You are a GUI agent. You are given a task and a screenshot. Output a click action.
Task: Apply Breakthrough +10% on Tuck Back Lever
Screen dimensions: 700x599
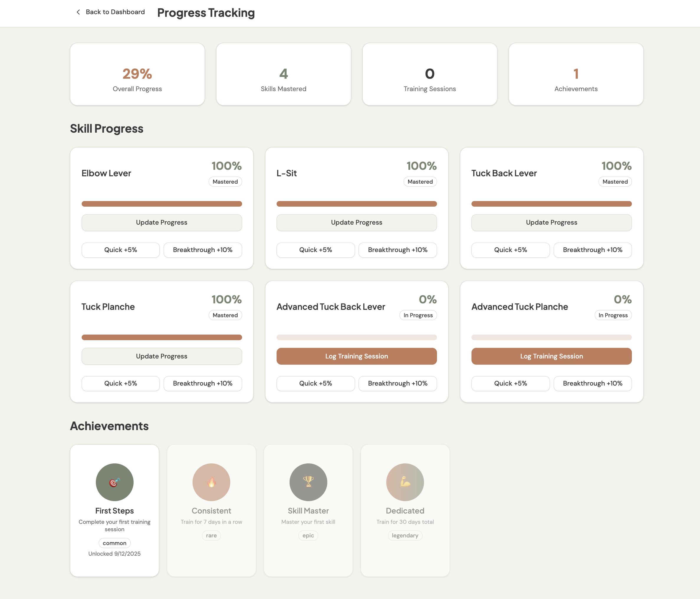tap(592, 250)
